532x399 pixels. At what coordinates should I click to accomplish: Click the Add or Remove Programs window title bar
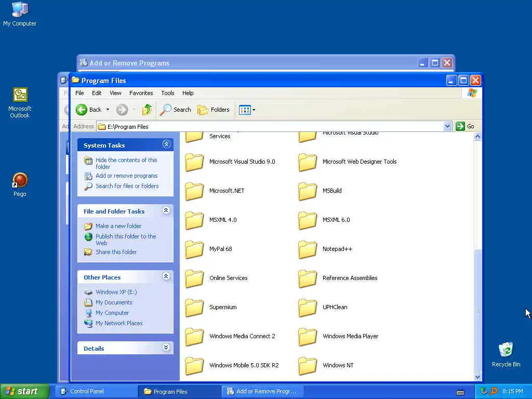[x=248, y=63]
